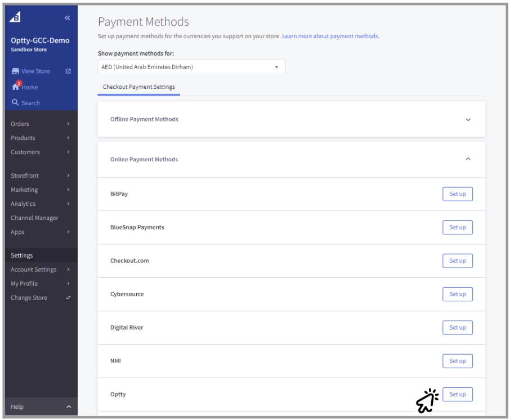This screenshot has width=510, height=420.
Task: Open Channel Manager in sidebar
Action: click(x=34, y=218)
